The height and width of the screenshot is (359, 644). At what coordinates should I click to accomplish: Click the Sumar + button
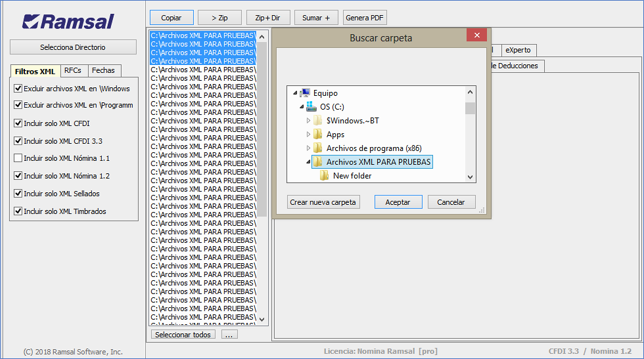[316, 18]
